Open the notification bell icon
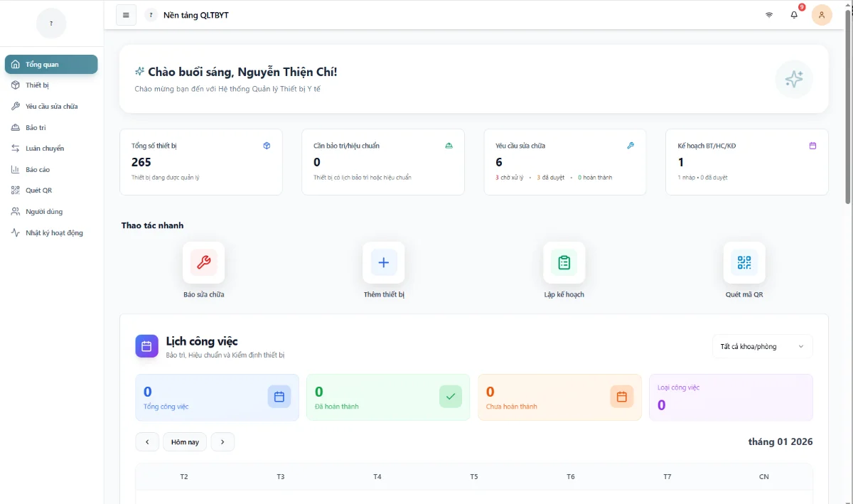853x504 pixels. click(x=794, y=14)
